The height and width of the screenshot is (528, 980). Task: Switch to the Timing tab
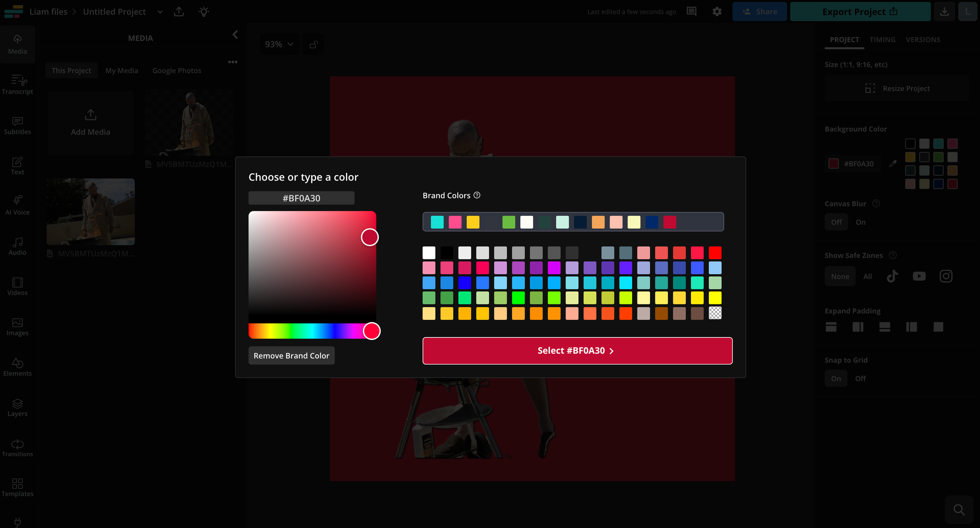click(x=882, y=40)
